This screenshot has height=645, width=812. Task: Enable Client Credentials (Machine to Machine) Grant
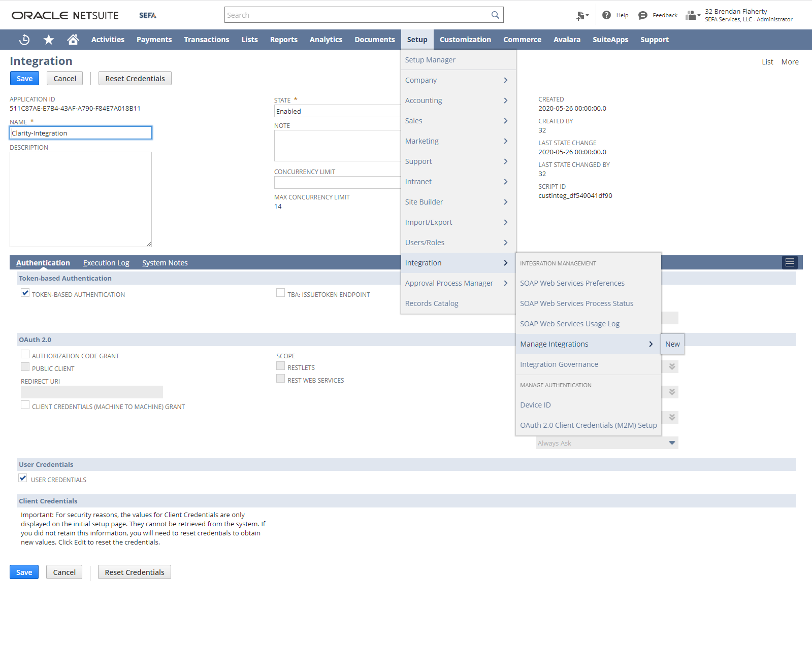[x=25, y=405]
